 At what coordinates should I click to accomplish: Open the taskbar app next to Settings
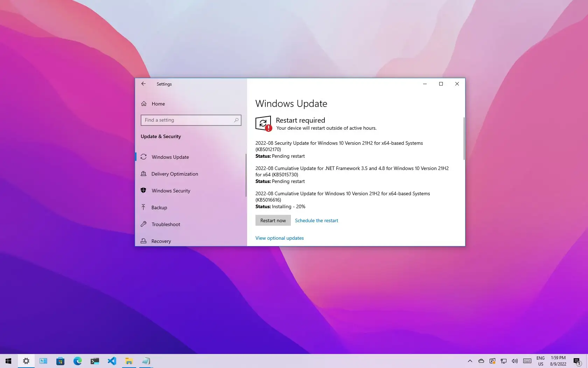pyautogui.click(x=43, y=361)
